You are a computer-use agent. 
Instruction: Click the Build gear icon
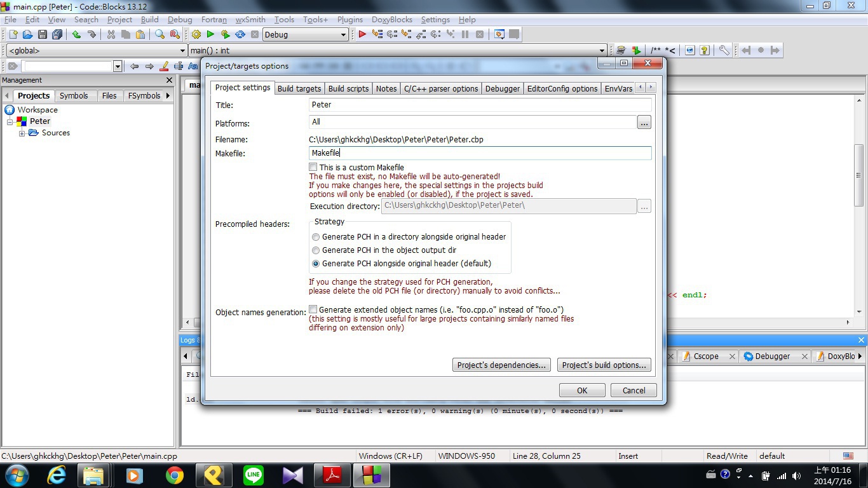[196, 34]
